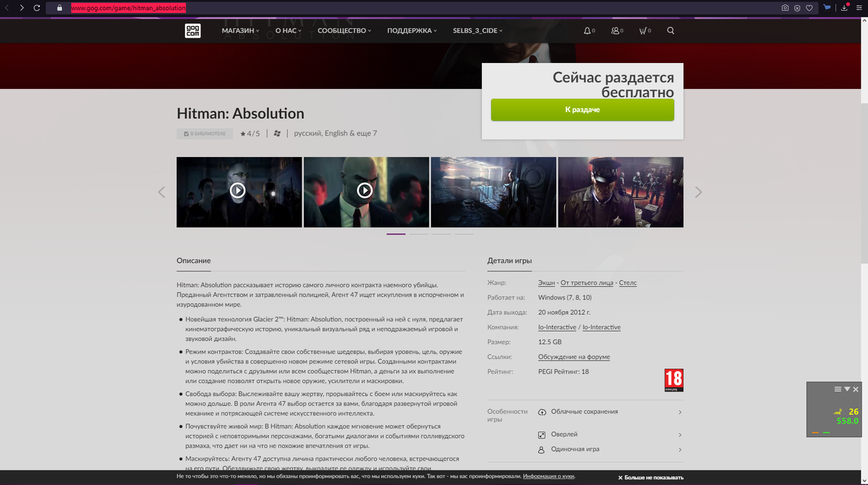Image resolution: width=868 pixels, height=485 pixels.
Task: Open the fourth police officer screenshot
Action: (x=621, y=191)
